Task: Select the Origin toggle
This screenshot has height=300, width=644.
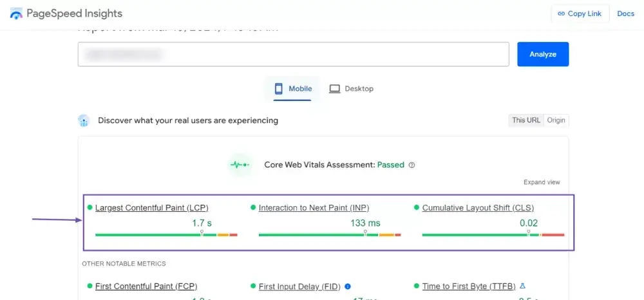Action: pos(556,120)
